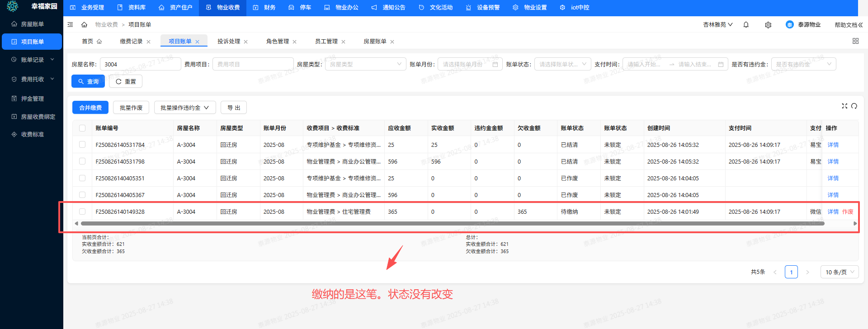Click the fullscreen expand icon above table
Image resolution: width=868 pixels, height=329 pixels.
click(x=844, y=106)
